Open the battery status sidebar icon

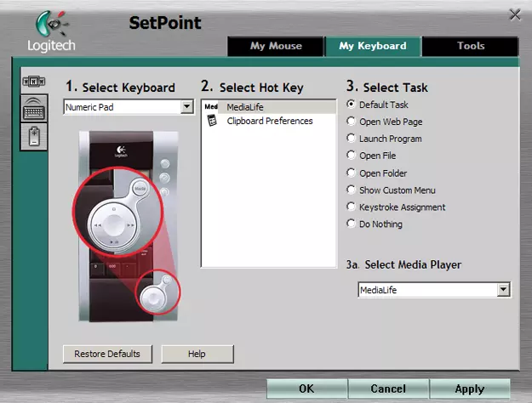(34, 135)
